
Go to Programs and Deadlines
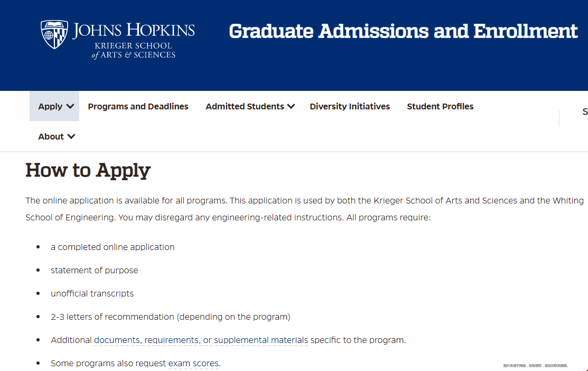tap(138, 107)
